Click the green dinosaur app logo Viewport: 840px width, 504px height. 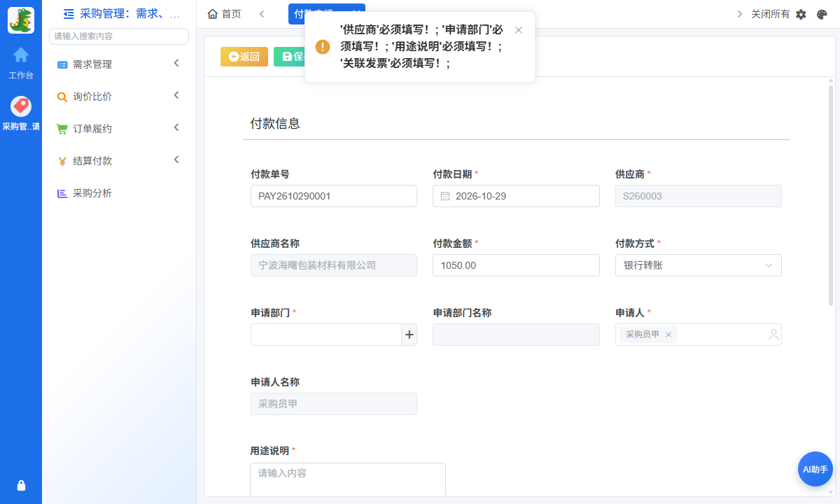tap(21, 20)
